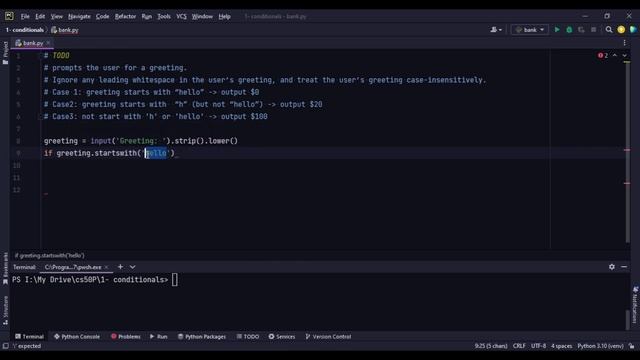This screenshot has height=360, width=640.
Task: Open the TODO tool window
Action: pos(248,337)
